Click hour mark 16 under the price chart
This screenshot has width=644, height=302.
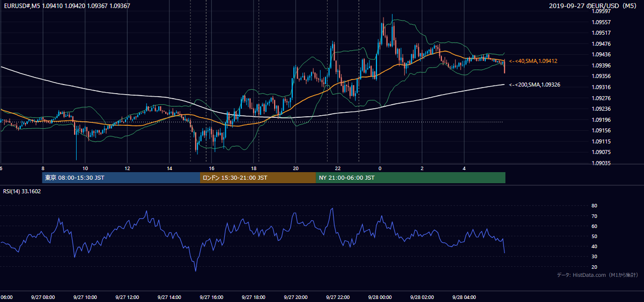coord(212,168)
